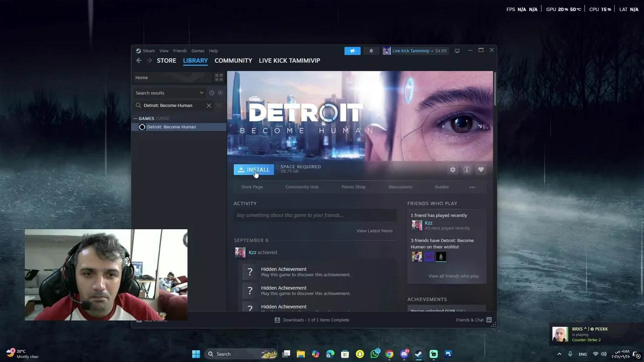Open the advanced search filters icon
Screen dimensions: 644x362
coord(219,106)
